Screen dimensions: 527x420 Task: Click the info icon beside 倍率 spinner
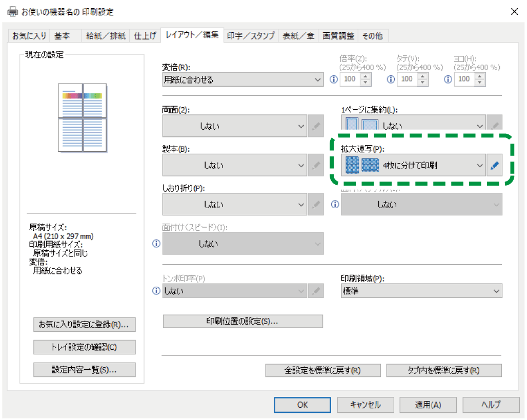click(x=334, y=79)
